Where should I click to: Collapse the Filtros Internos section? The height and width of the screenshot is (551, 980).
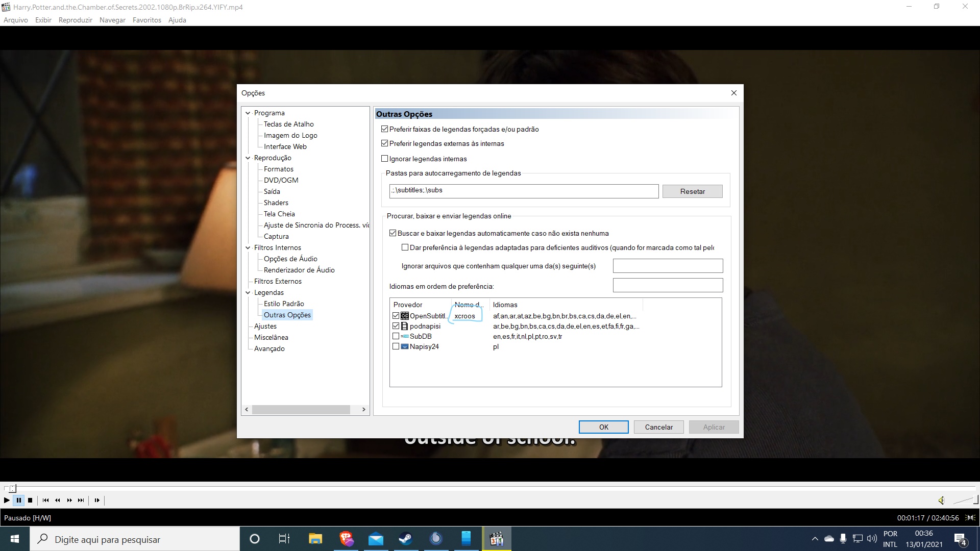(248, 247)
